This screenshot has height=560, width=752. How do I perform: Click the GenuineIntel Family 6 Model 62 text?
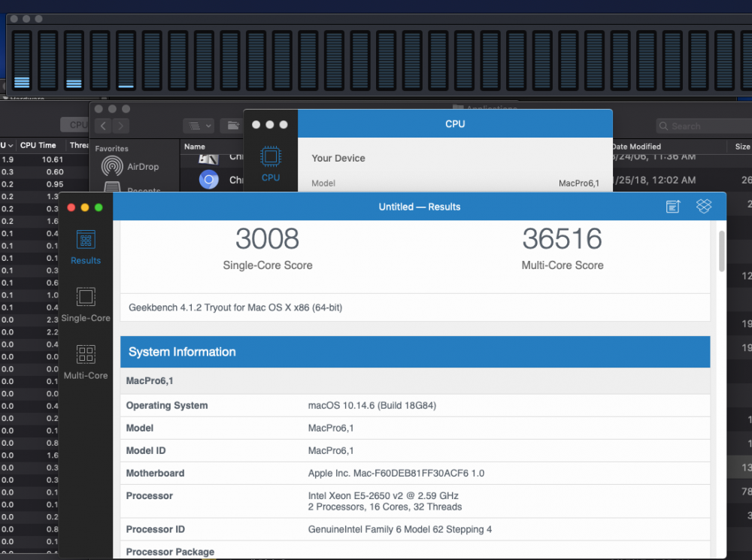[x=399, y=529]
